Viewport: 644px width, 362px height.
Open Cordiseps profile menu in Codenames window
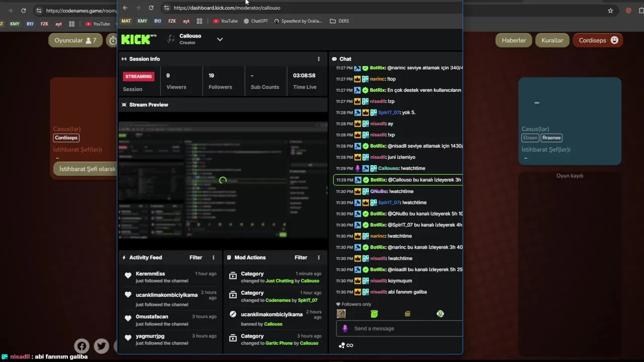598,40
